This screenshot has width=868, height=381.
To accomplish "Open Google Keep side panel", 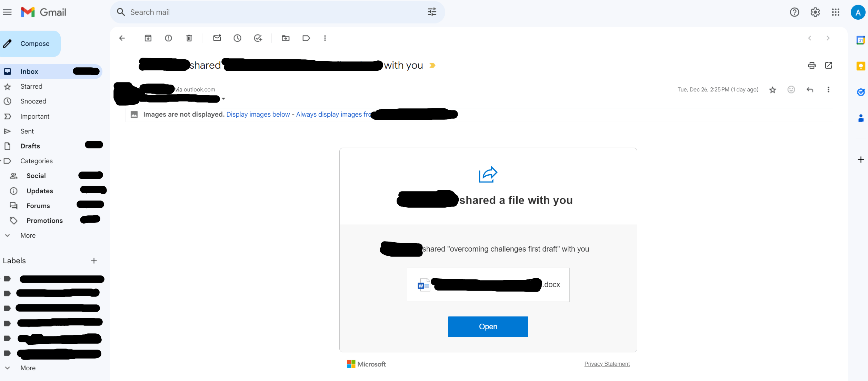I will point(861,66).
